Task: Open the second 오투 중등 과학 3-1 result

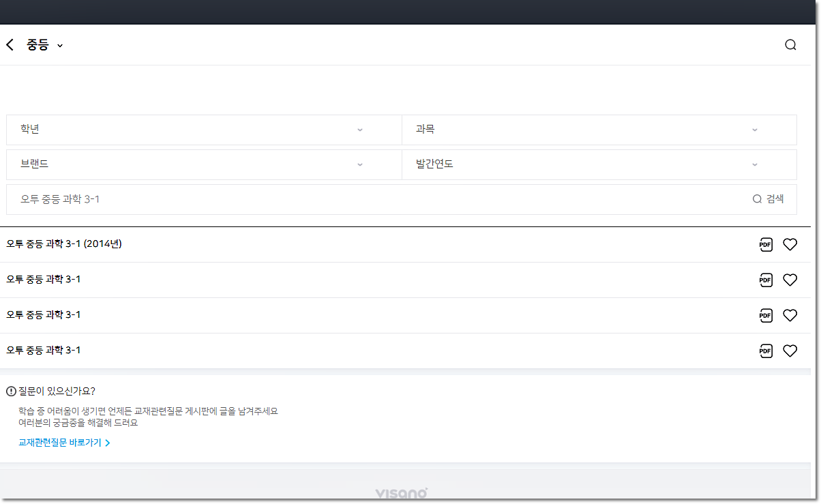Action: point(44,280)
